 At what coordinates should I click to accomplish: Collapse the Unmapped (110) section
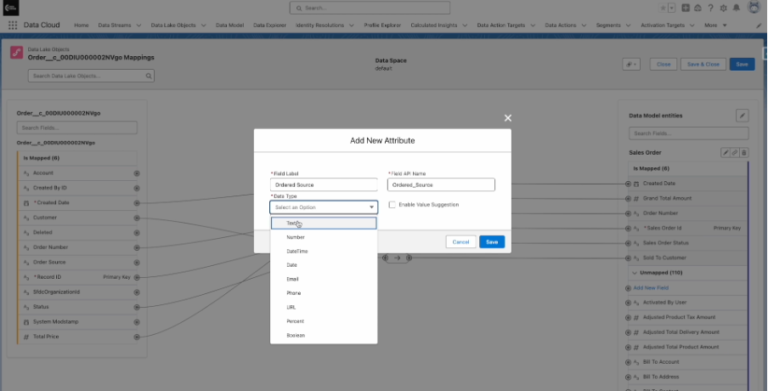[x=634, y=273]
